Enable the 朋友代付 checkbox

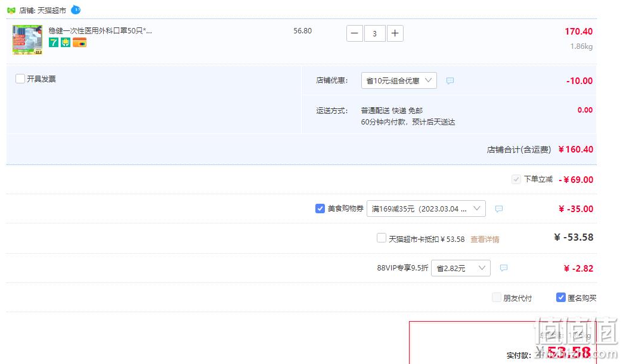click(x=497, y=297)
